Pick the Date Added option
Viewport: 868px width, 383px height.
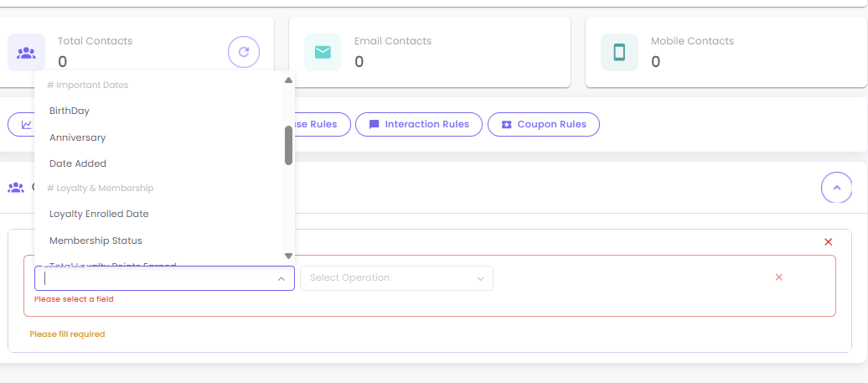[78, 163]
